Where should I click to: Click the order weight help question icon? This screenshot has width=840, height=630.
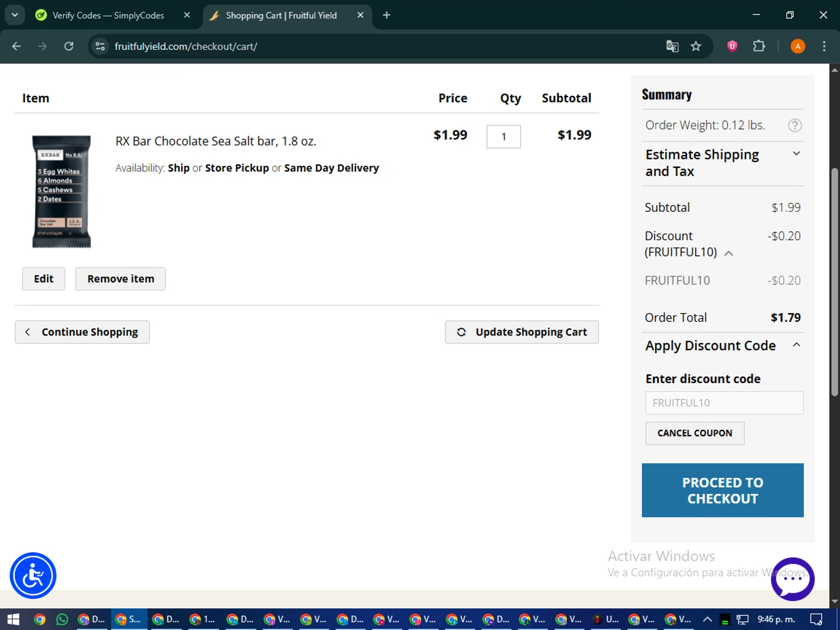pyautogui.click(x=795, y=125)
